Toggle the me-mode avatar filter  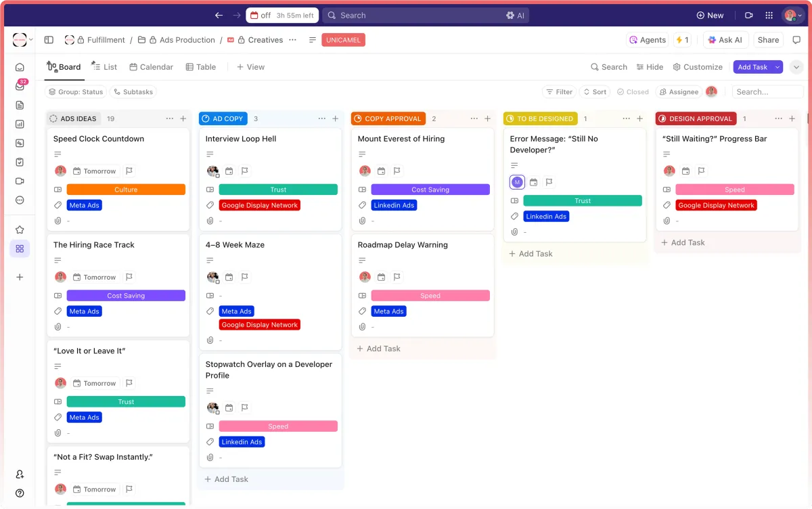click(711, 92)
